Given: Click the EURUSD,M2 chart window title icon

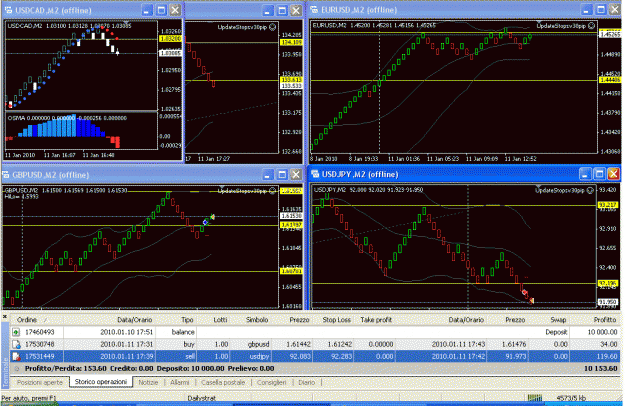Looking at the screenshot, I should [314, 10].
